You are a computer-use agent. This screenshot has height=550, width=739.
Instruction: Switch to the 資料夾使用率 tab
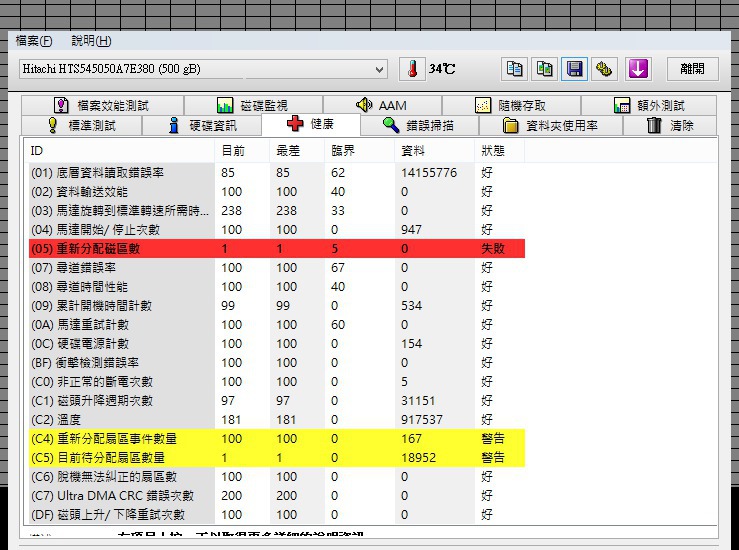(551, 125)
